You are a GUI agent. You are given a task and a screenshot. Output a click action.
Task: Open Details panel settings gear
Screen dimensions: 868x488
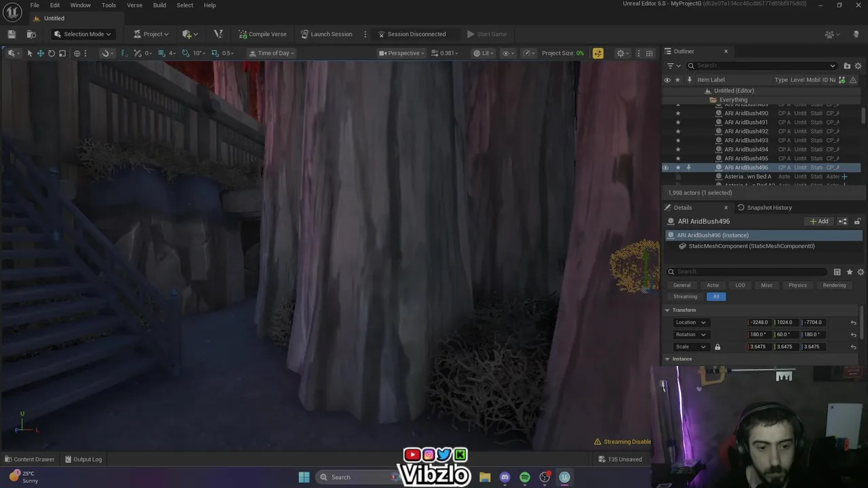861,272
